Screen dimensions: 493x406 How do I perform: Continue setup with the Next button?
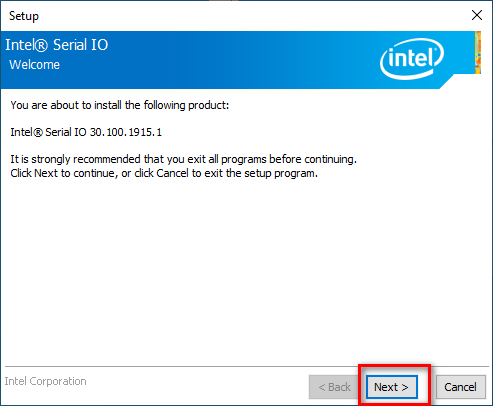pyautogui.click(x=392, y=387)
